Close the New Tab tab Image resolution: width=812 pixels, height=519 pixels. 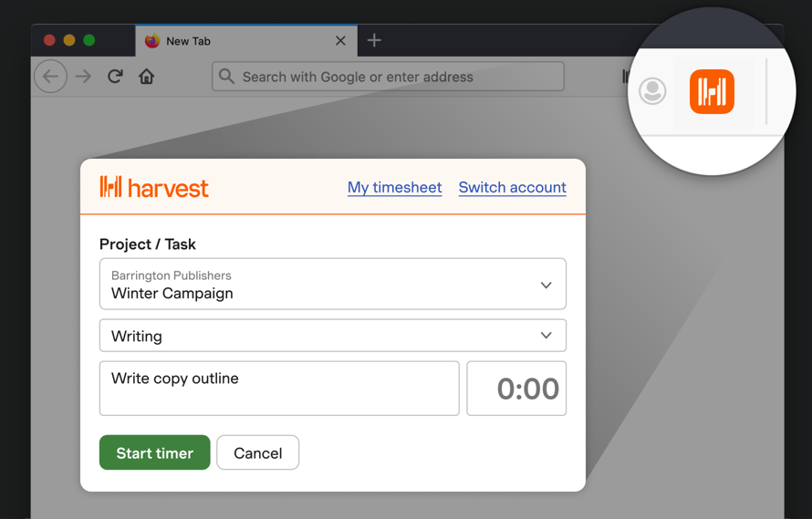[x=340, y=40]
